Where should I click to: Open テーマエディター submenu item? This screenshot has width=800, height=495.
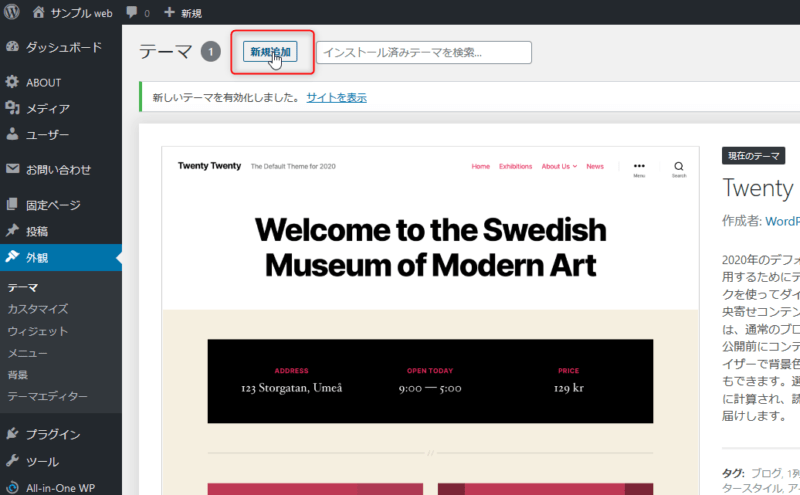(47, 397)
